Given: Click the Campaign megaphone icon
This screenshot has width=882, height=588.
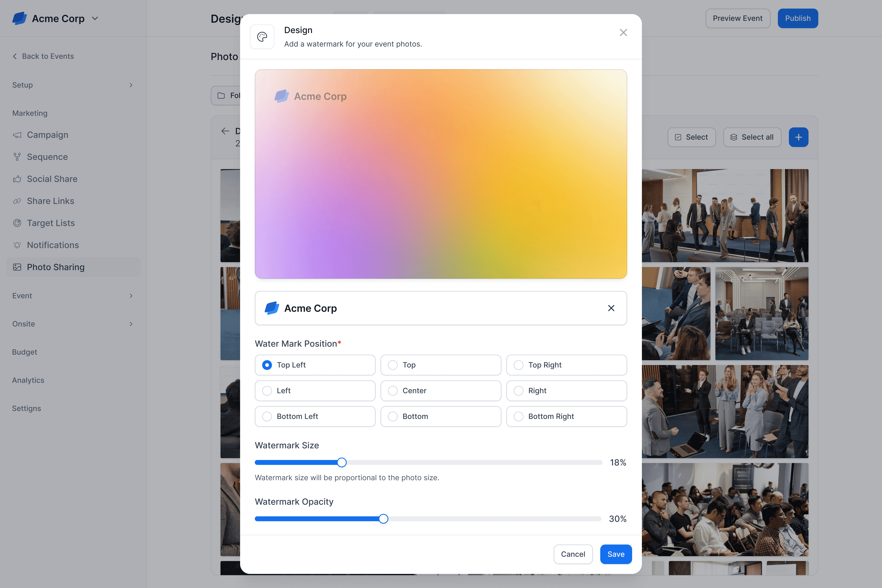Looking at the screenshot, I should click(17, 135).
